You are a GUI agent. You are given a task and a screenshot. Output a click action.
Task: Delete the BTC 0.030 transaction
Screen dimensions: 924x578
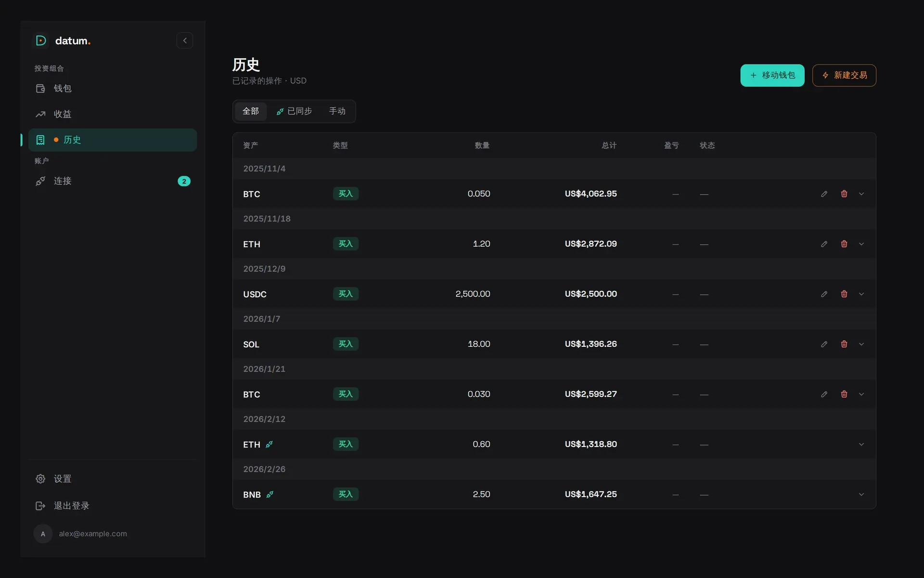844,394
